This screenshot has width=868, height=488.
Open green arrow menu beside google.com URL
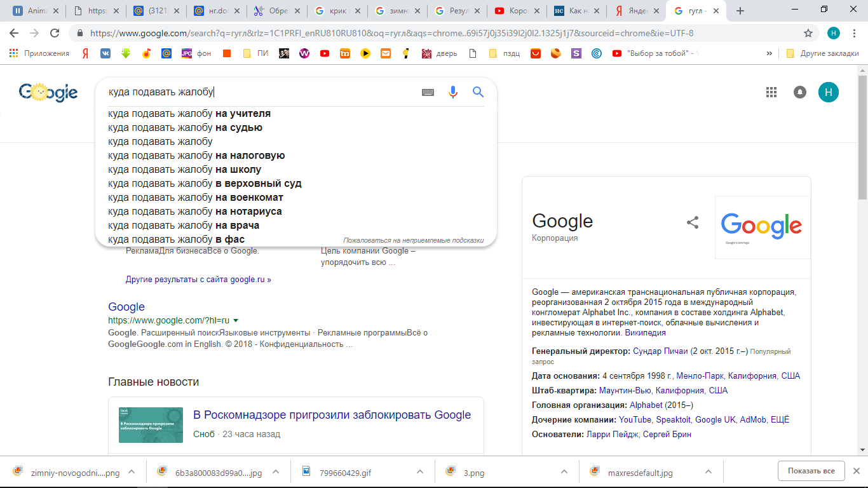[236, 321]
